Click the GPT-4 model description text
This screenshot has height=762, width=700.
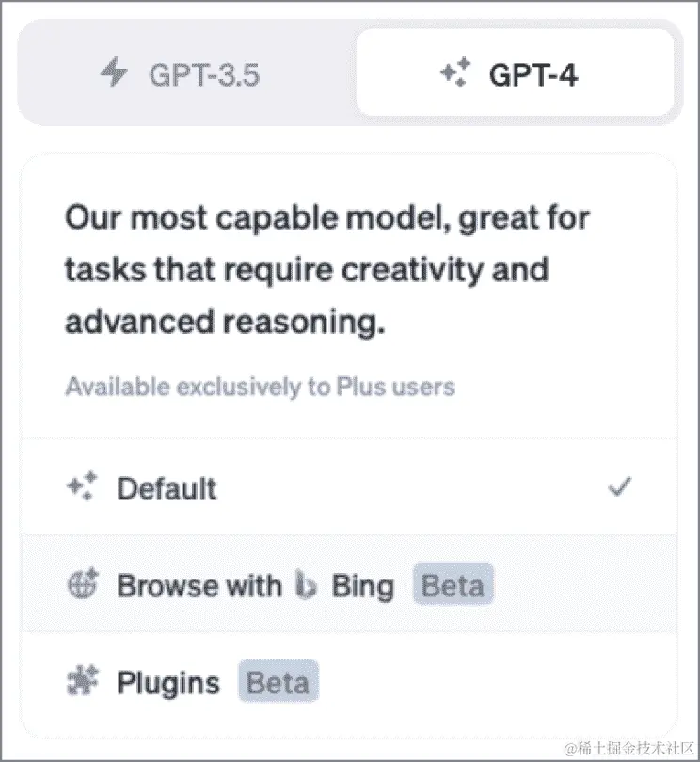(x=327, y=270)
